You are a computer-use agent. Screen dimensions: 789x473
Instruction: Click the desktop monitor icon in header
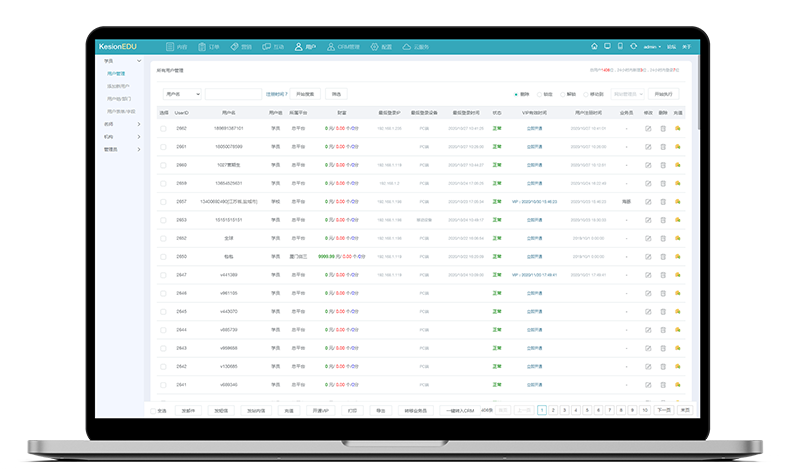point(607,46)
